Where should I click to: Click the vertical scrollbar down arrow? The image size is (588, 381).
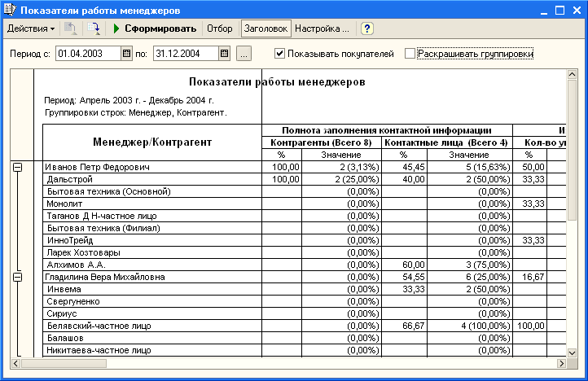[572, 353]
